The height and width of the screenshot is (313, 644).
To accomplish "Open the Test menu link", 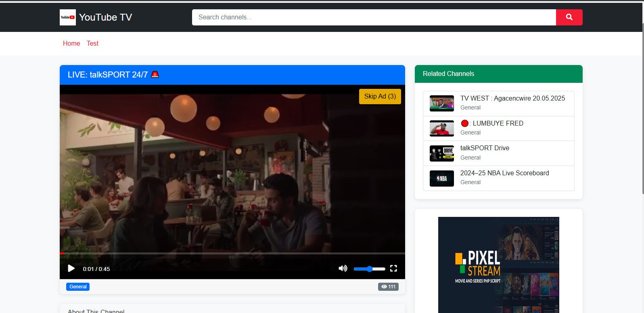I will 92,44.
